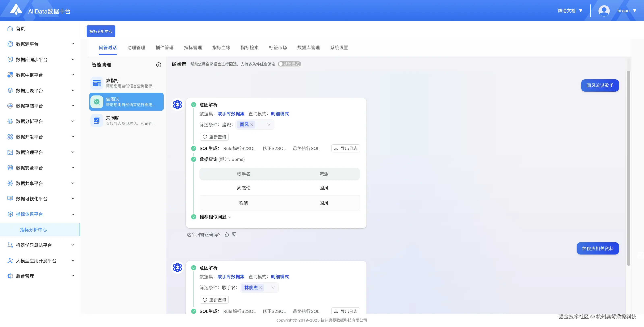Screen dimensions: 644x327
Task: Click the add assistant plus icon
Action: point(158,65)
